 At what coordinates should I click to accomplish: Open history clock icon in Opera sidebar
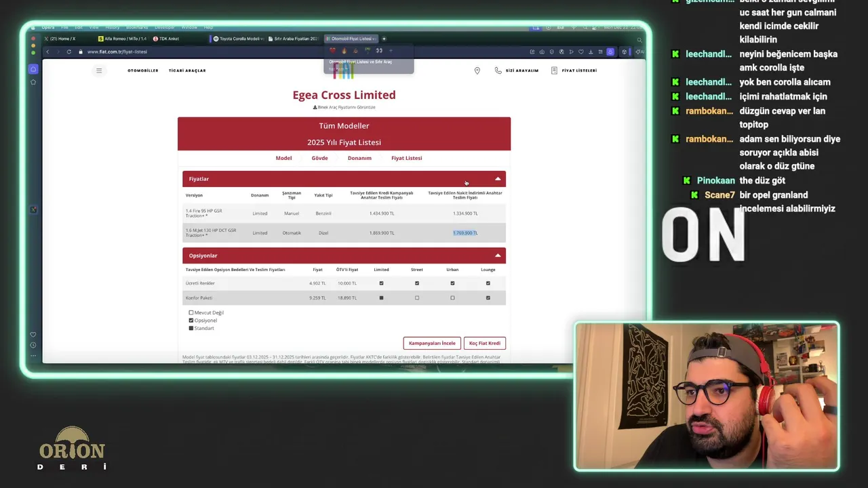click(x=33, y=345)
